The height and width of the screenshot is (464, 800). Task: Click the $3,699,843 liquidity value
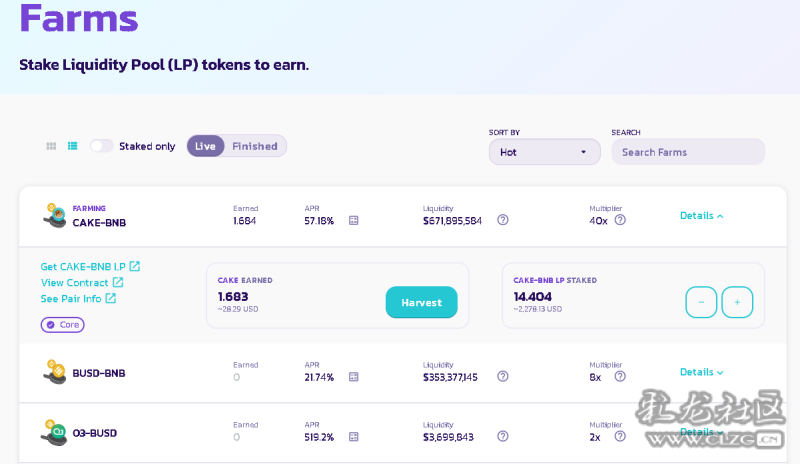[x=448, y=437]
